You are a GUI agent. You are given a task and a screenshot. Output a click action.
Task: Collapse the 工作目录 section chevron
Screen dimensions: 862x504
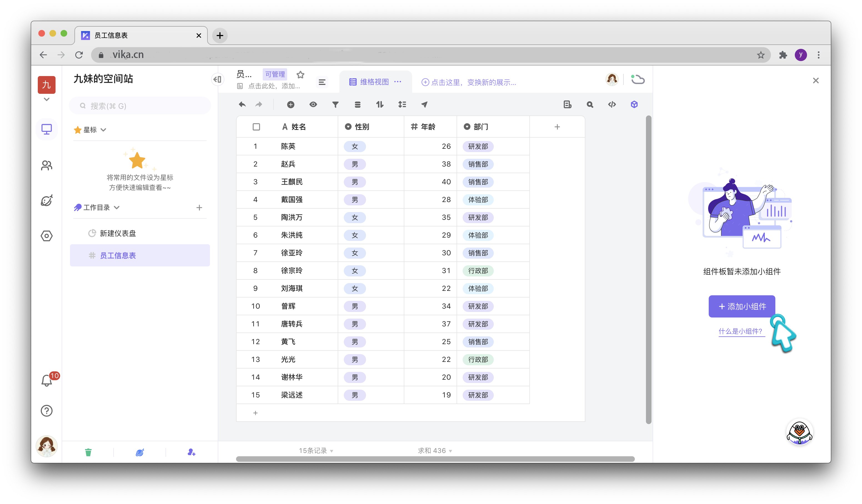pyautogui.click(x=117, y=208)
